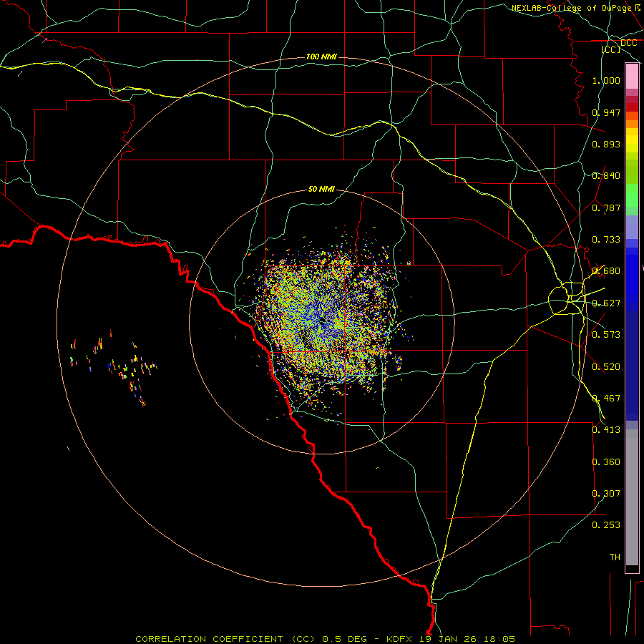Click the [CC] legend unit label
The width and height of the screenshot is (644, 644).
(x=611, y=49)
